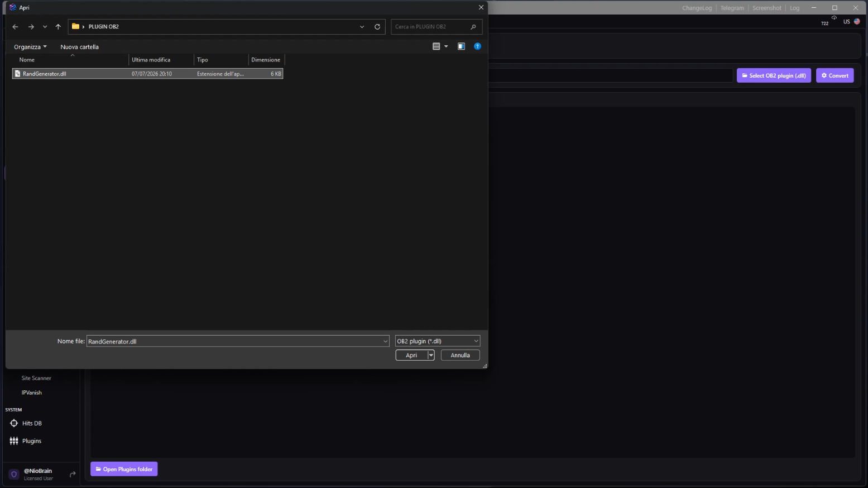Click Open Plugins folder button
This screenshot has height=488, width=868.
point(124,469)
